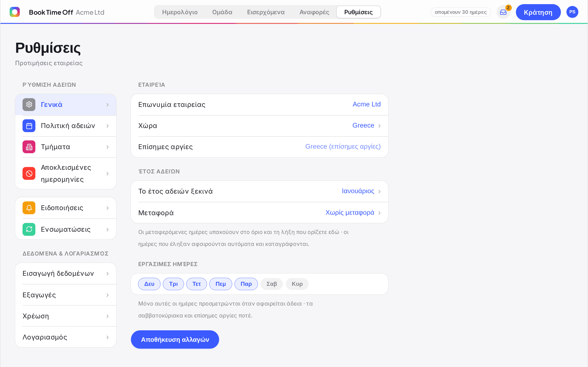
Task: Click the Αποκλεισμένες ημερομηνίες blocked icon
Action: point(29,174)
